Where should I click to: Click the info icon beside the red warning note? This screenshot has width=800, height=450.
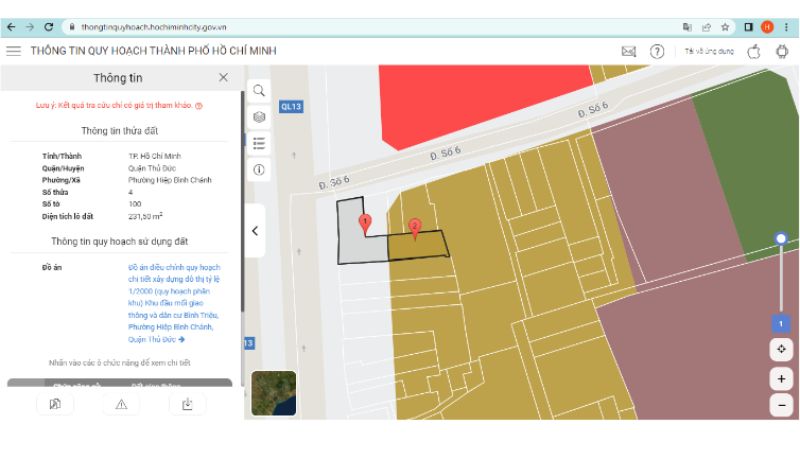click(199, 106)
